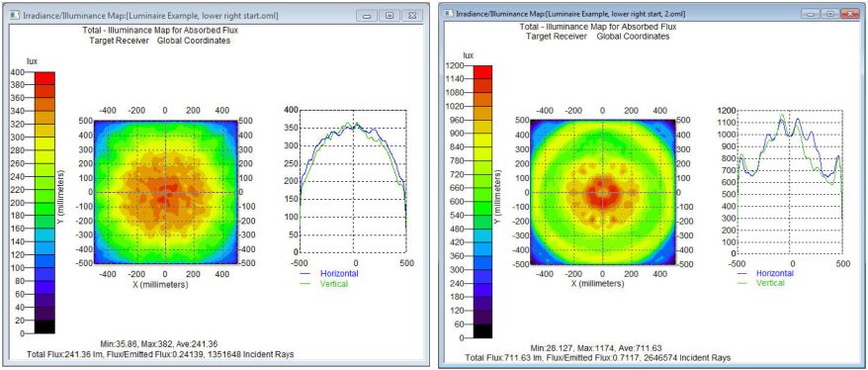Maximize the left 'lower right start.oml' window
This screenshot has height=370, width=868.
click(390, 16)
